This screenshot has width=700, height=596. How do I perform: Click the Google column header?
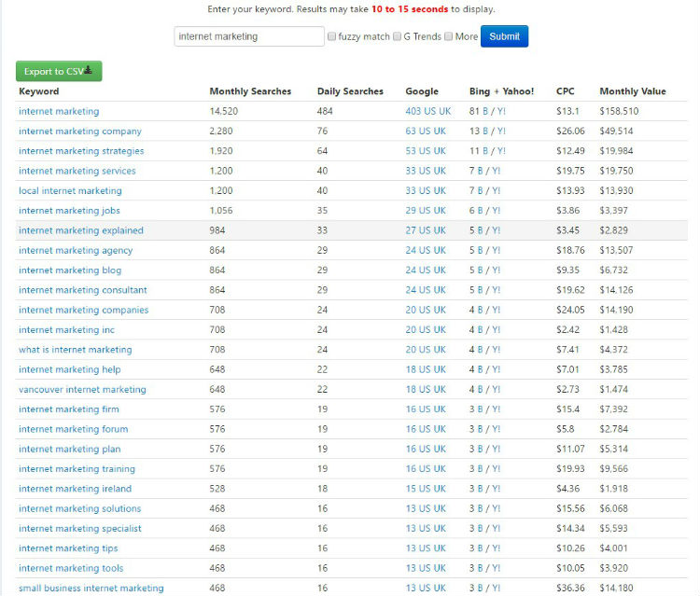pos(422,91)
